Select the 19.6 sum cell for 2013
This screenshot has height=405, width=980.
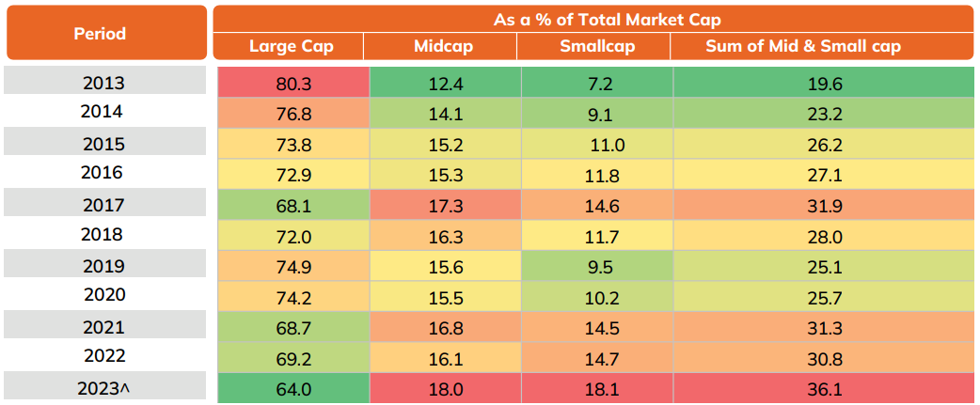click(x=824, y=84)
